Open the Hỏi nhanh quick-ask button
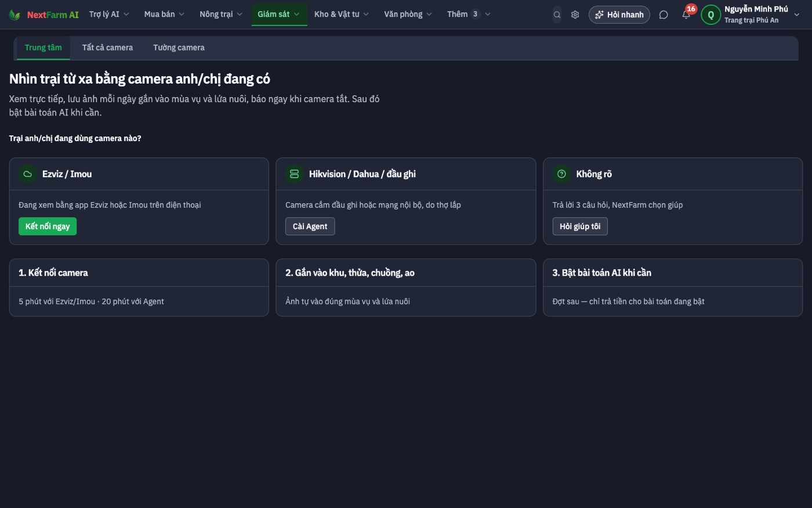Image resolution: width=812 pixels, height=508 pixels. coord(619,15)
